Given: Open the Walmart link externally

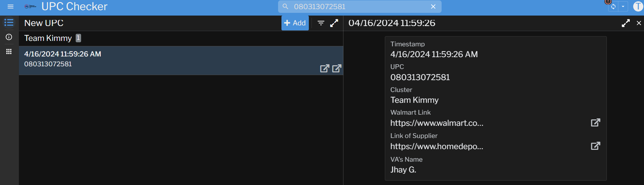Looking at the screenshot, I should [x=595, y=122].
